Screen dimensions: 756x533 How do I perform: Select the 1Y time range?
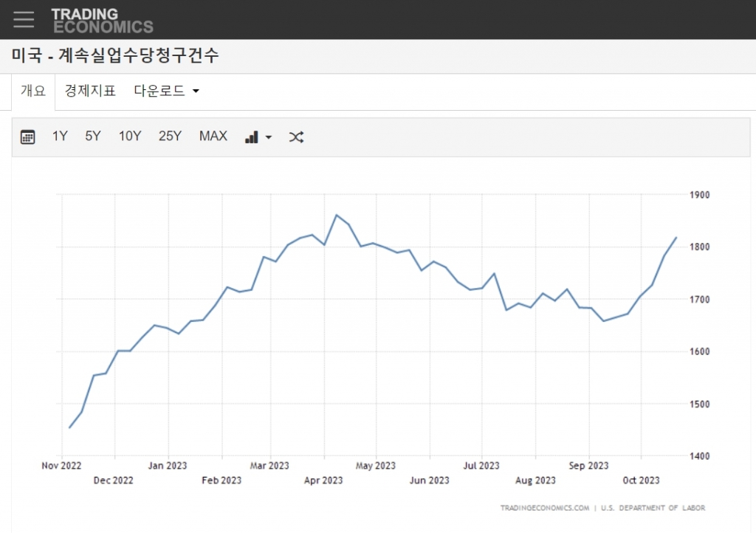click(x=60, y=136)
